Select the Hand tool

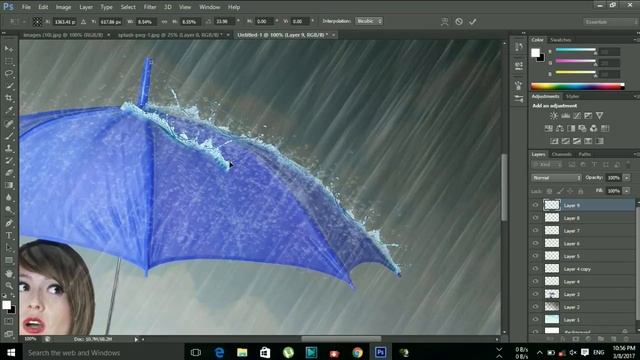9,273
